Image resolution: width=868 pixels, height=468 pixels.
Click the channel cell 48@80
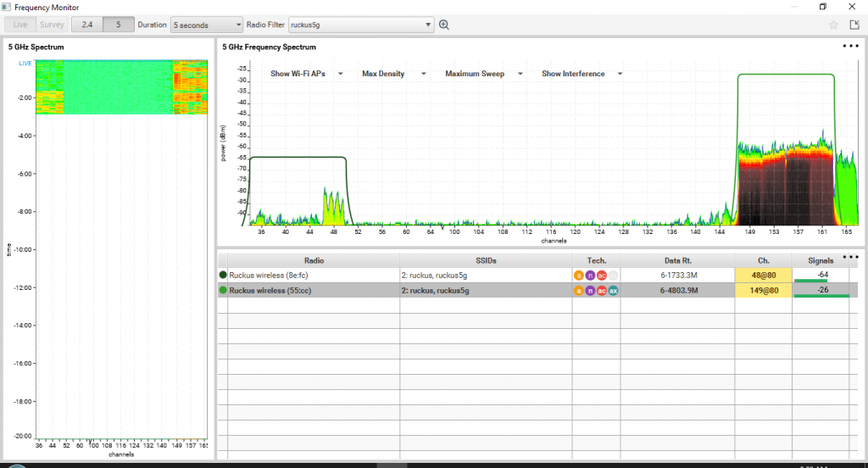tap(764, 276)
